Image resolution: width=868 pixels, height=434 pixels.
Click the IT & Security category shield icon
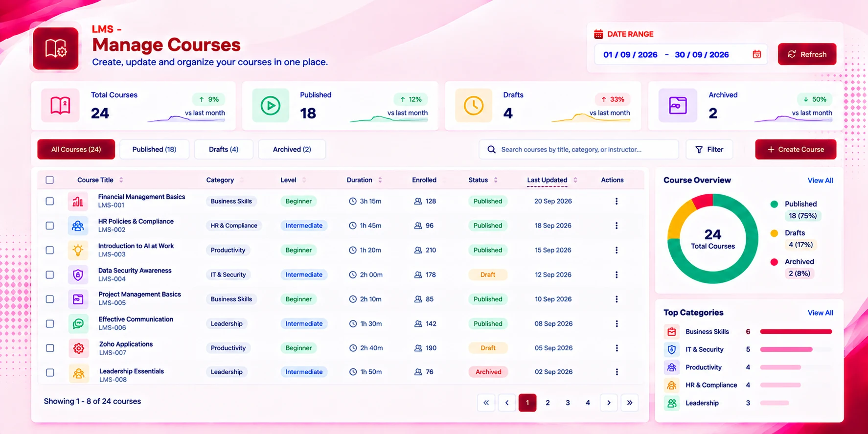[x=671, y=349]
